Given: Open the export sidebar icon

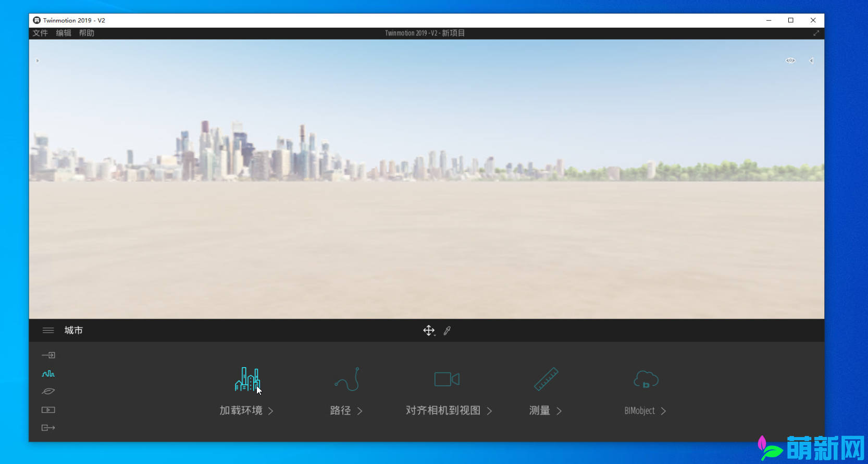Looking at the screenshot, I should 48,428.
